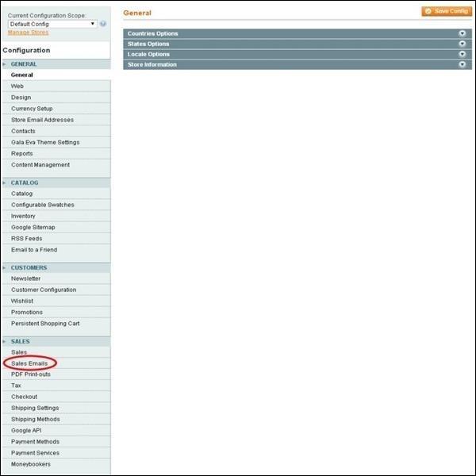The image size is (476, 476).
Task: Open Inventory settings
Action: 23,216
